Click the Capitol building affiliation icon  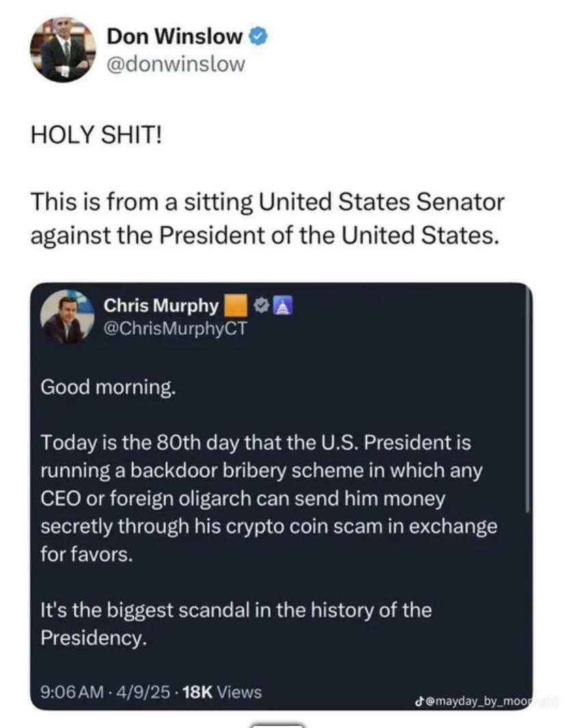282,306
